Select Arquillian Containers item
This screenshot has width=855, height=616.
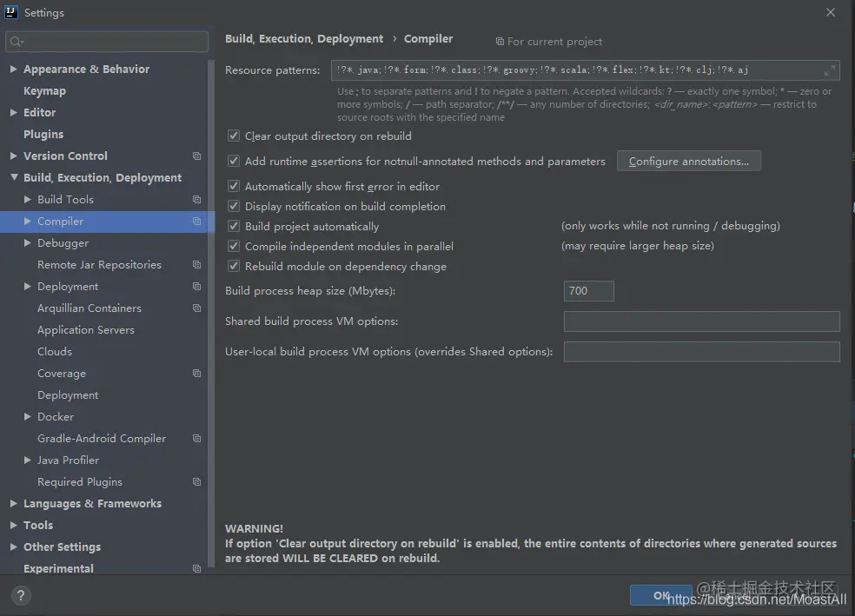(x=89, y=308)
